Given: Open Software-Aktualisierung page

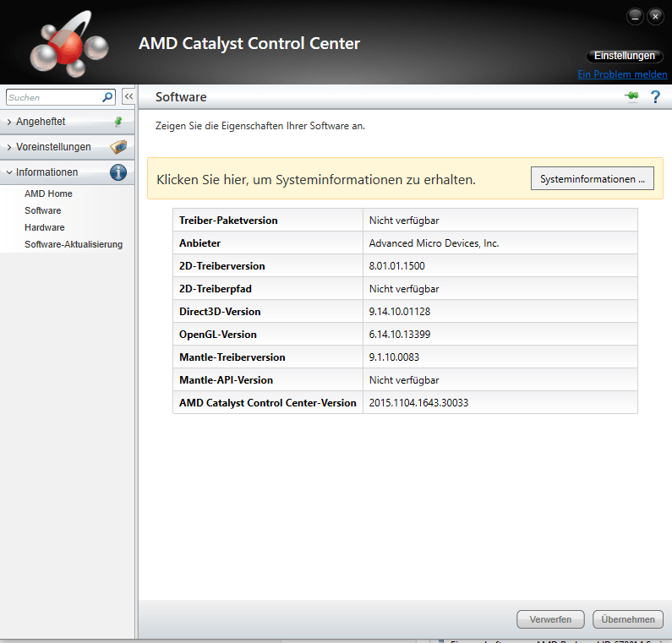Looking at the screenshot, I should pyautogui.click(x=74, y=244).
